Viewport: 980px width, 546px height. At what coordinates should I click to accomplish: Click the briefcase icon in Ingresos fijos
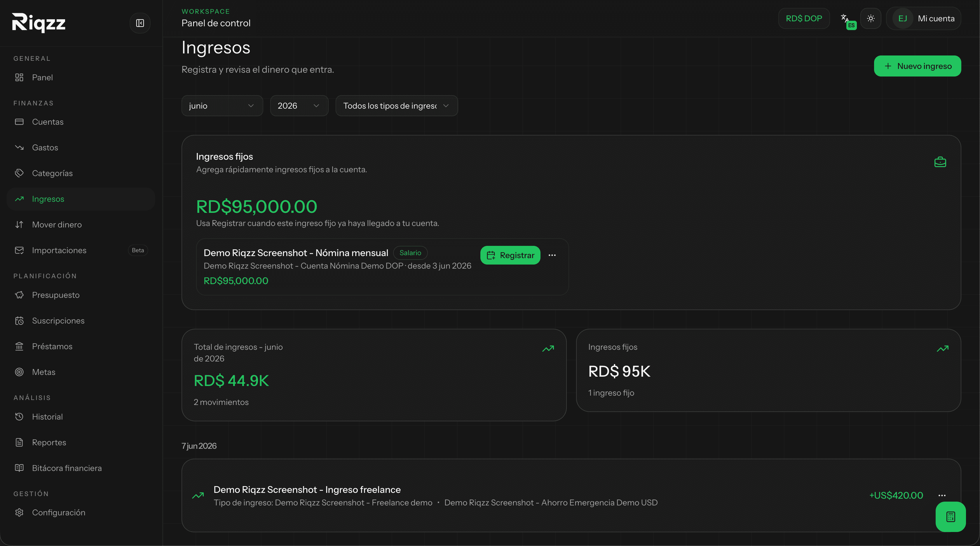940,162
